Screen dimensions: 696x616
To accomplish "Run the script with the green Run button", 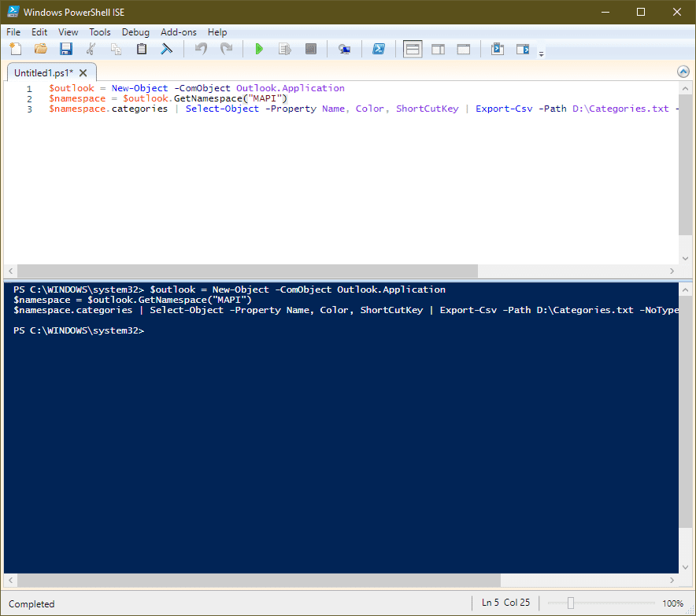I will point(259,48).
